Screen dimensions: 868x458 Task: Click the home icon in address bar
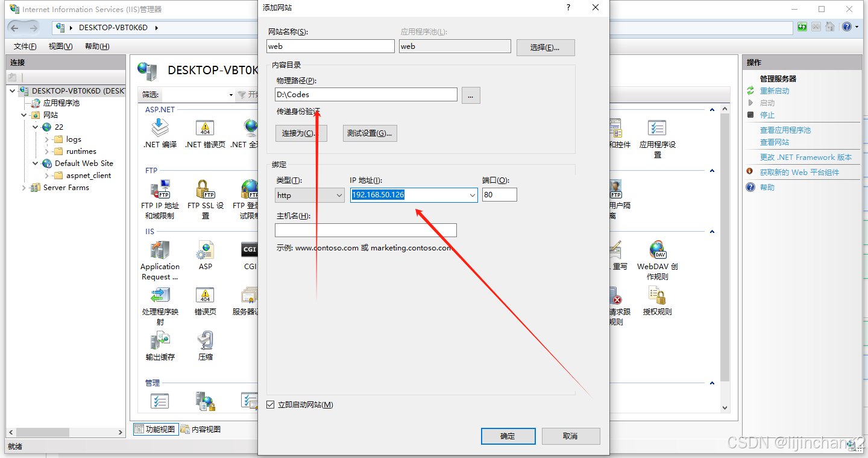[830, 27]
